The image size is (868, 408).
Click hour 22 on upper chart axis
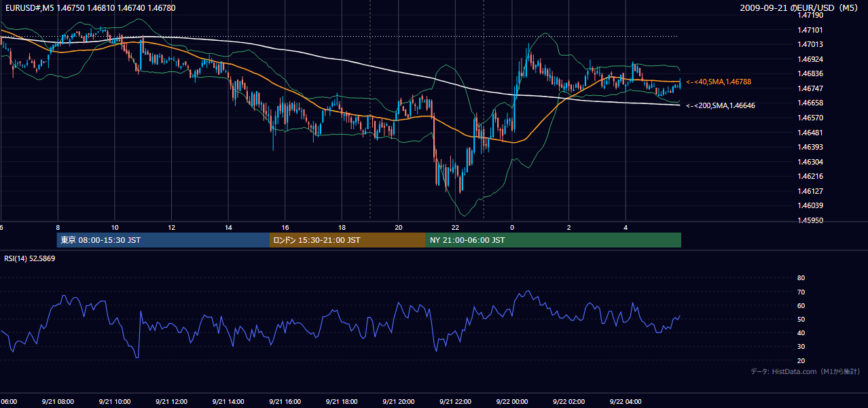click(x=455, y=228)
